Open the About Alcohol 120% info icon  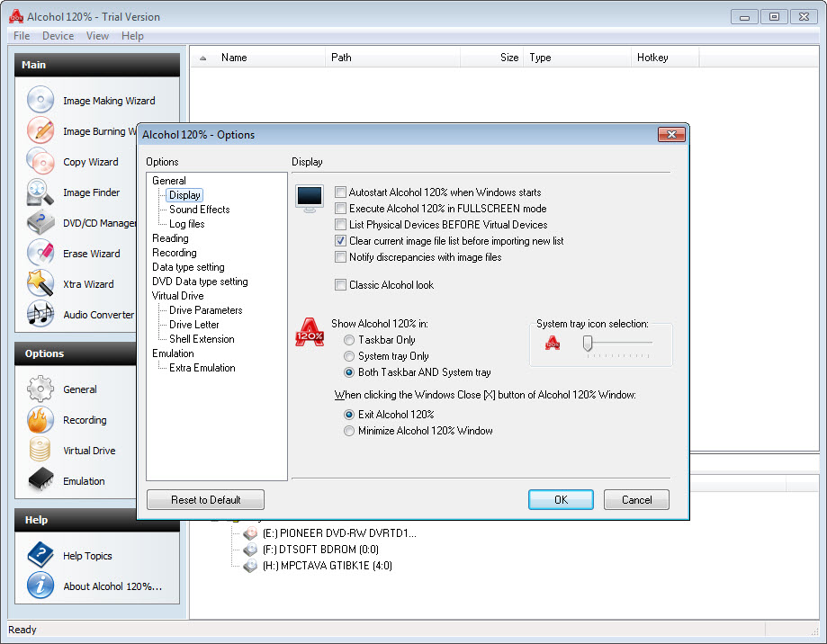(x=40, y=586)
